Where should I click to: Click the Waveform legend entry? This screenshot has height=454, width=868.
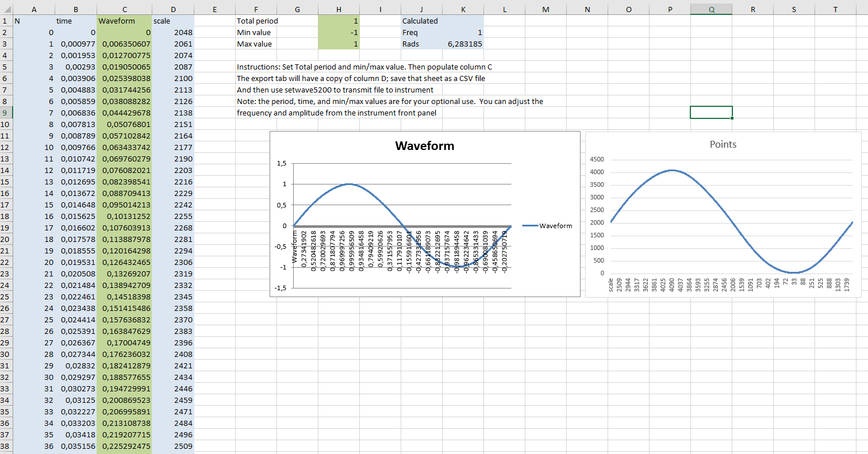pos(547,226)
